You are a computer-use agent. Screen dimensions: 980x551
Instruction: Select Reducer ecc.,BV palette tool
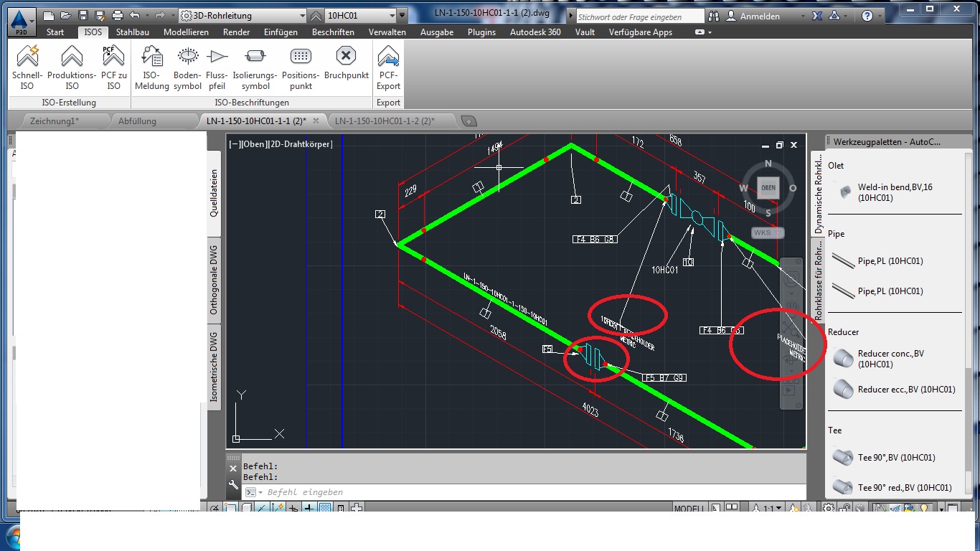[x=894, y=390]
